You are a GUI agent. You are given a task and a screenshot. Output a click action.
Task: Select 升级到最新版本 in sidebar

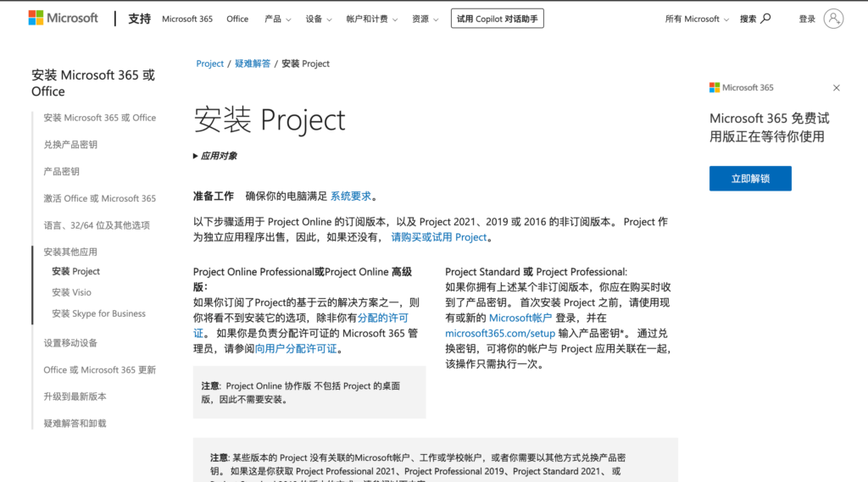(75, 396)
